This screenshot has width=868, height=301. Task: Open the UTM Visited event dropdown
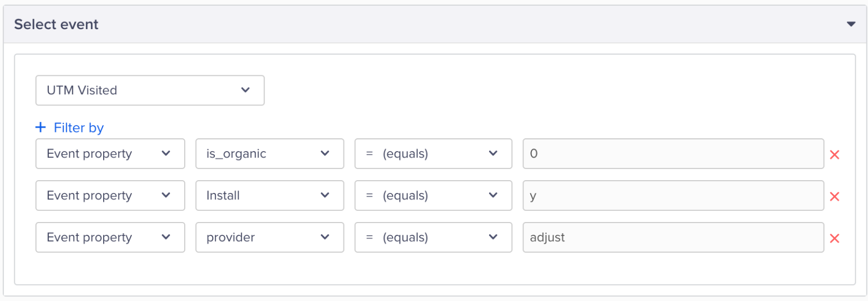coord(150,90)
